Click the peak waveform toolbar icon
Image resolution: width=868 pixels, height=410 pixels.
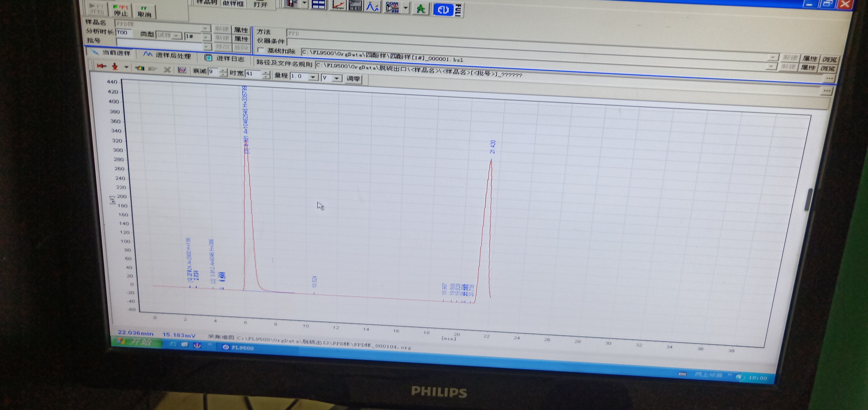coord(372,7)
